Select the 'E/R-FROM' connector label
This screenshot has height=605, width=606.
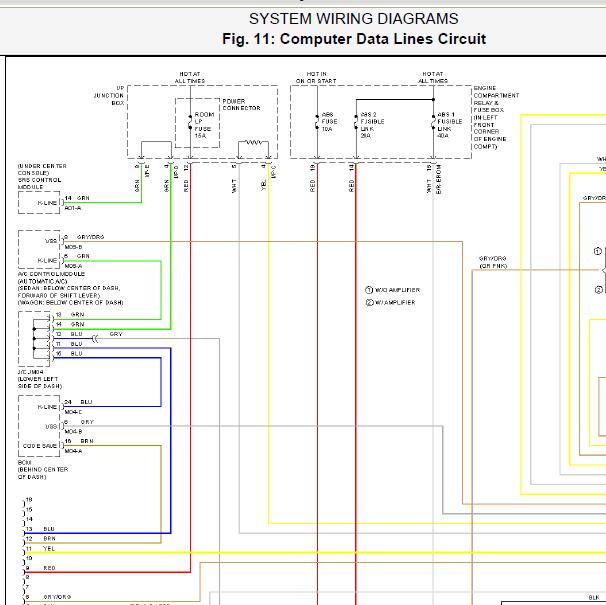pyautogui.click(x=438, y=179)
